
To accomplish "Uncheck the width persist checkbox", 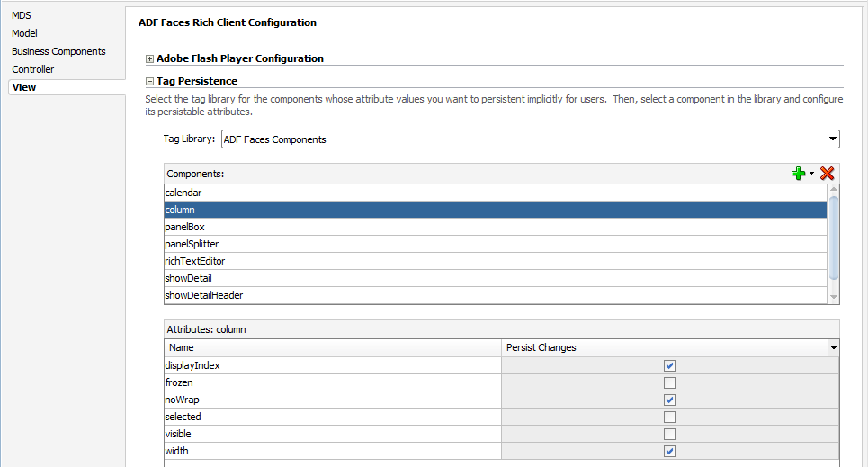I will [x=669, y=452].
